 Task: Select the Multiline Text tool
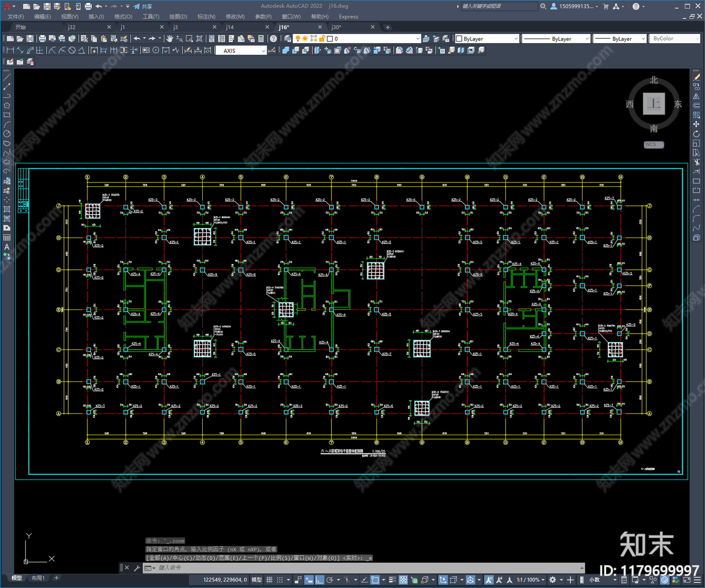pyautogui.click(x=7, y=247)
